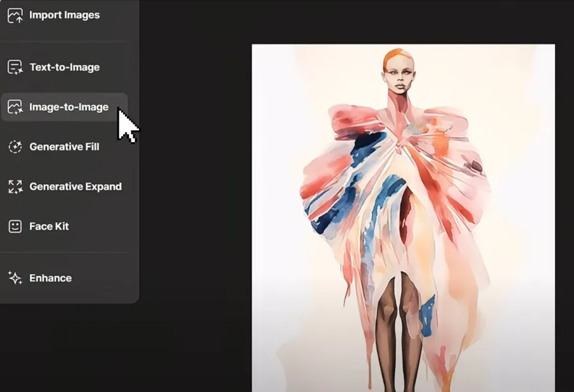Choose the highlighted Image-to-Image label
574x392 pixels.
pyautogui.click(x=69, y=107)
